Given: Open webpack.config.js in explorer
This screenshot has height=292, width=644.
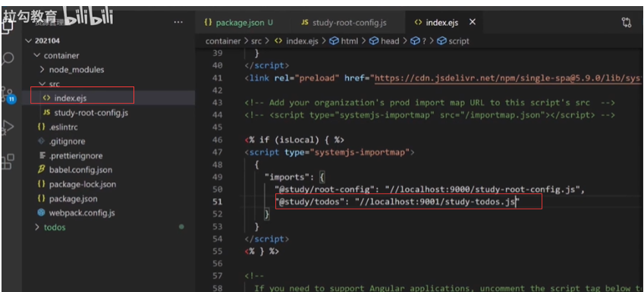Looking at the screenshot, I should click(x=82, y=212).
